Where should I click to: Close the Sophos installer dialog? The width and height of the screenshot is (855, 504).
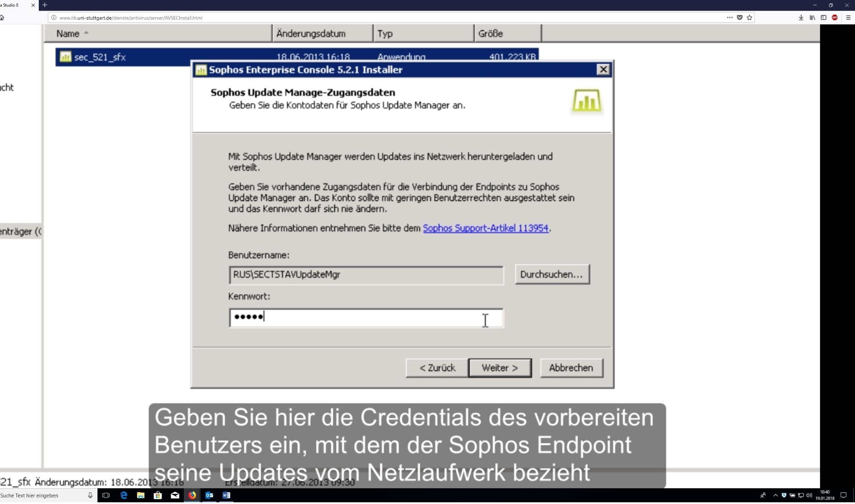coord(603,70)
